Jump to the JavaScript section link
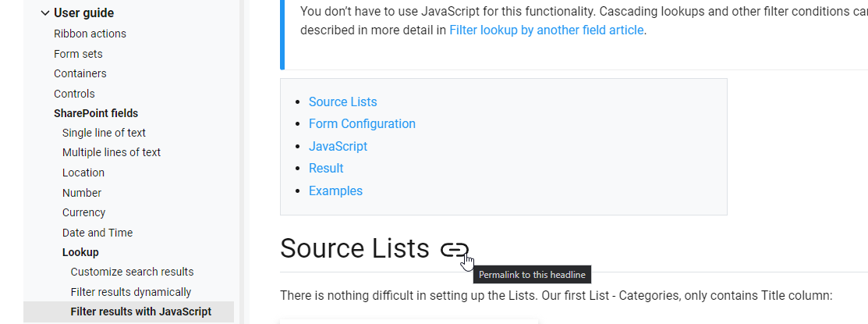This screenshot has height=324, width=868. [338, 146]
